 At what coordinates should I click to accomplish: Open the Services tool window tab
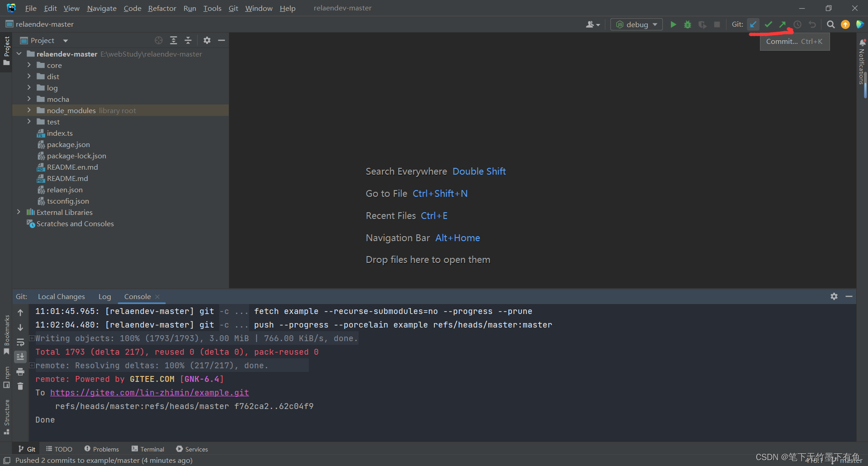pos(192,449)
